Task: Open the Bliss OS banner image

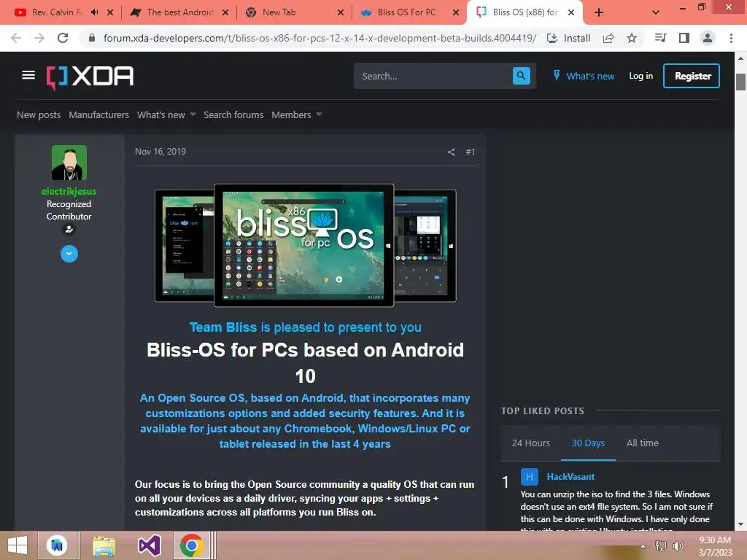Action: 306,245
